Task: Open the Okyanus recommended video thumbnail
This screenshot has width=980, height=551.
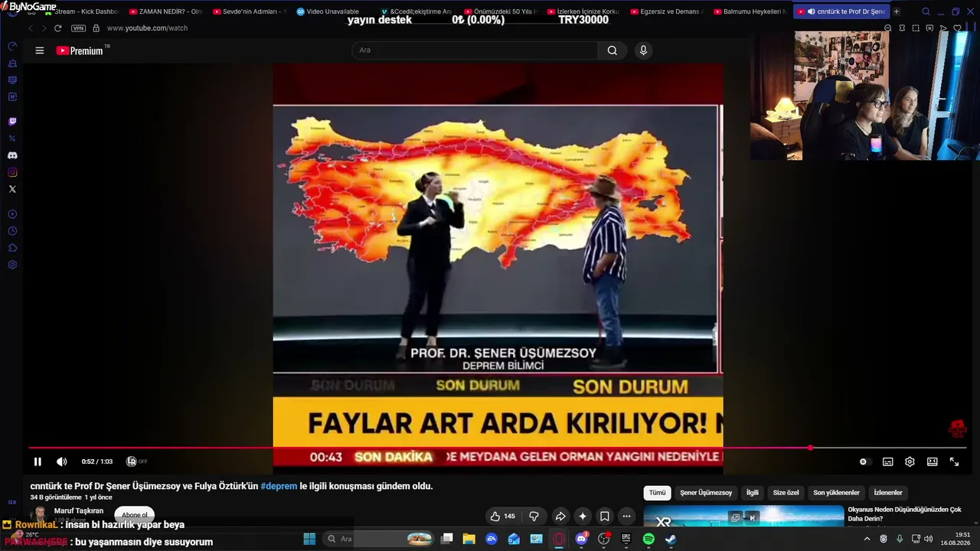Action: coord(743,517)
